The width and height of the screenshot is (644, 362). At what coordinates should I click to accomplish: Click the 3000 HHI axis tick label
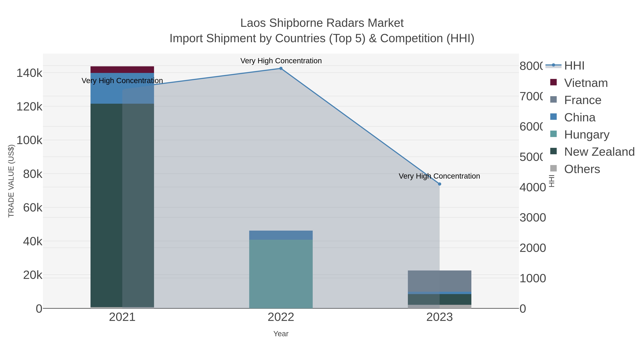tap(533, 218)
